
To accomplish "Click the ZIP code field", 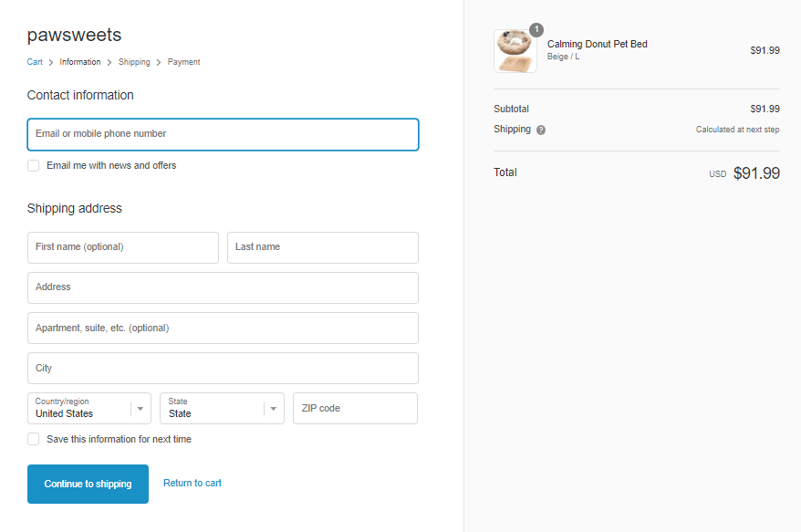I will (x=355, y=408).
